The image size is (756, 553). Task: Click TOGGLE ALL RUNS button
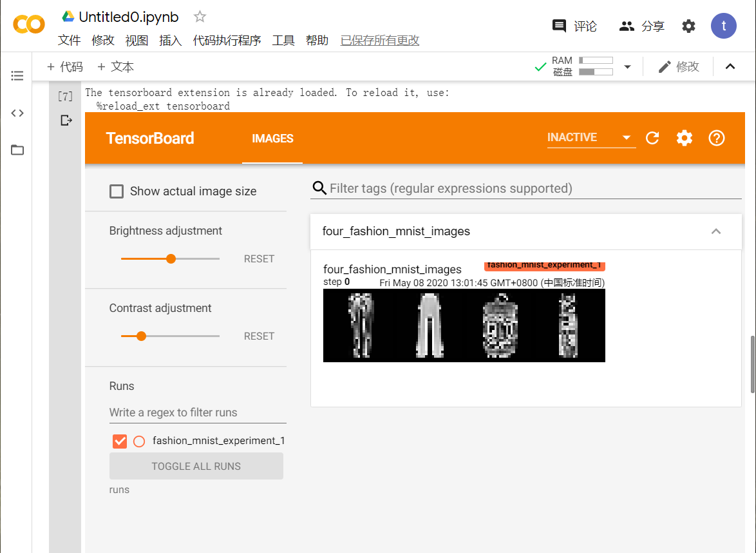coord(196,466)
